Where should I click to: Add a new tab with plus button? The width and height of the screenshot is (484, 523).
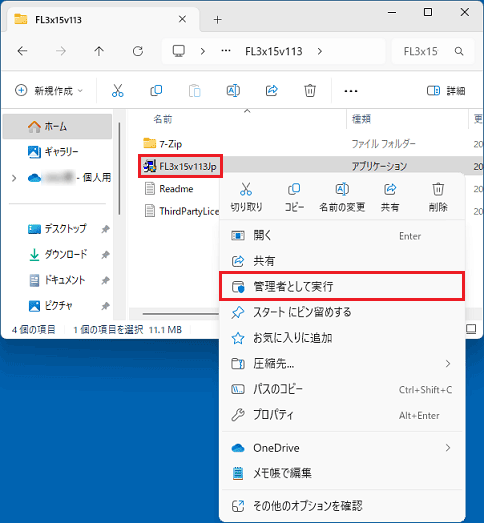[x=217, y=20]
